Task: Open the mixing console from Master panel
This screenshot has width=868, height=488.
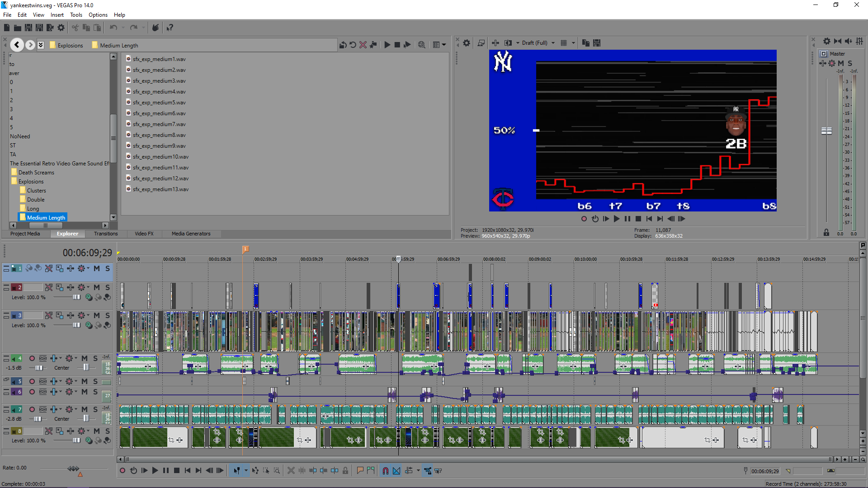Action: (x=859, y=41)
